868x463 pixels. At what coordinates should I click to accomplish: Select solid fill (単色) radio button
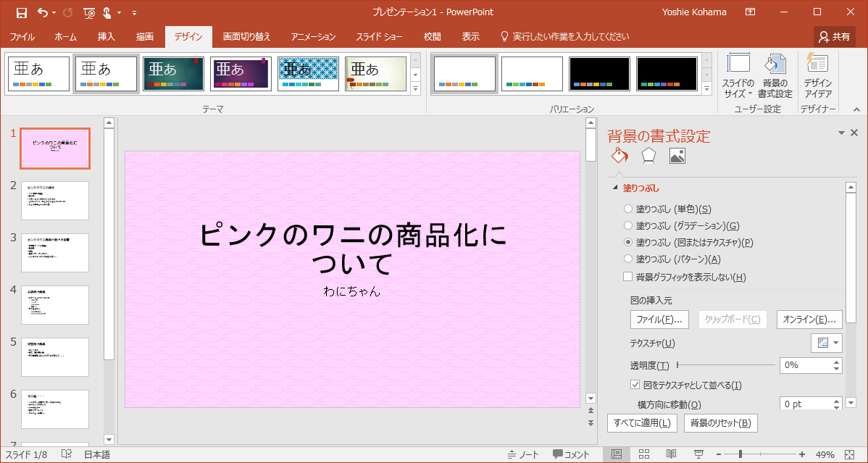pyautogui.click(x=628, y=209)
